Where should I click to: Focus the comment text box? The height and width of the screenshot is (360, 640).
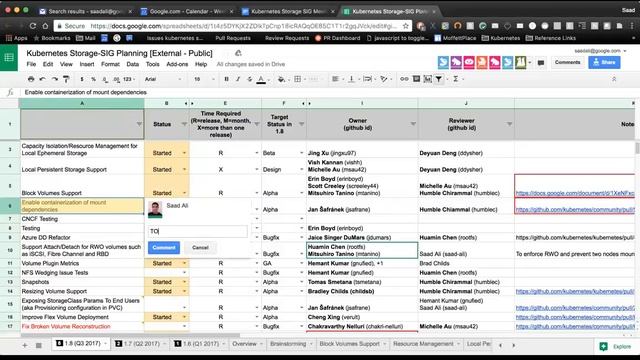click(x=198, y=231)
